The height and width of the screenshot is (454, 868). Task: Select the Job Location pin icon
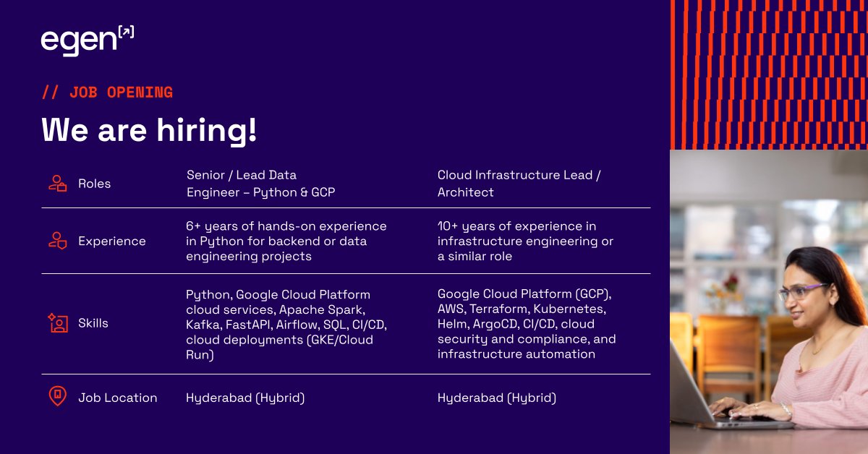[x=58, y=397]
